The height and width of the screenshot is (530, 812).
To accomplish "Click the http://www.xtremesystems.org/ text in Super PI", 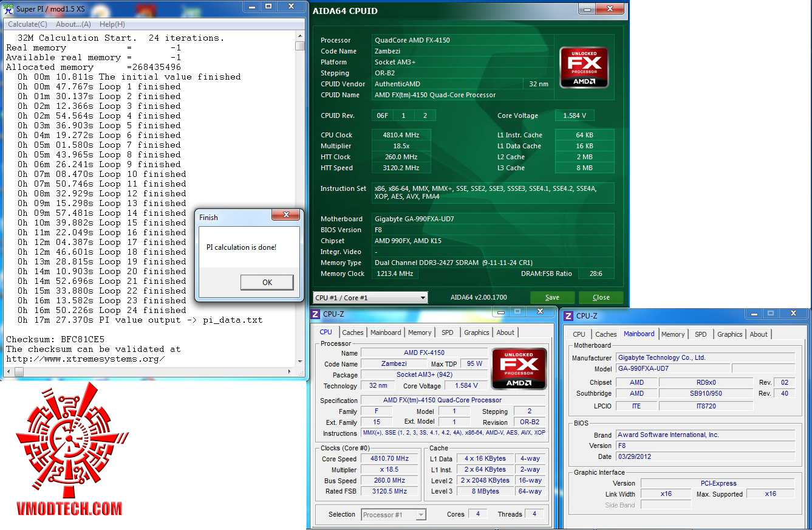I will click(x=86, y=359).
